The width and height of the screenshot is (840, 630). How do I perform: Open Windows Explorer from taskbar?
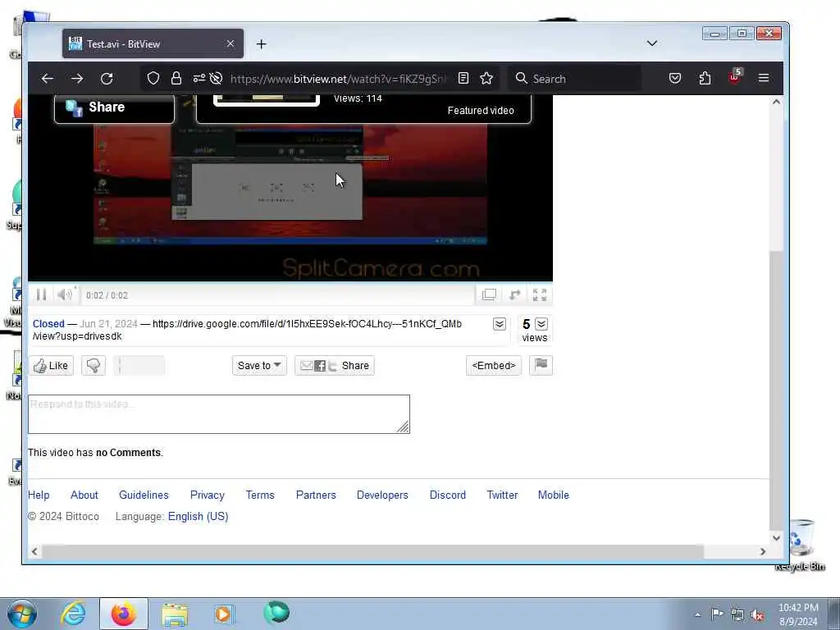click(175, 614)
